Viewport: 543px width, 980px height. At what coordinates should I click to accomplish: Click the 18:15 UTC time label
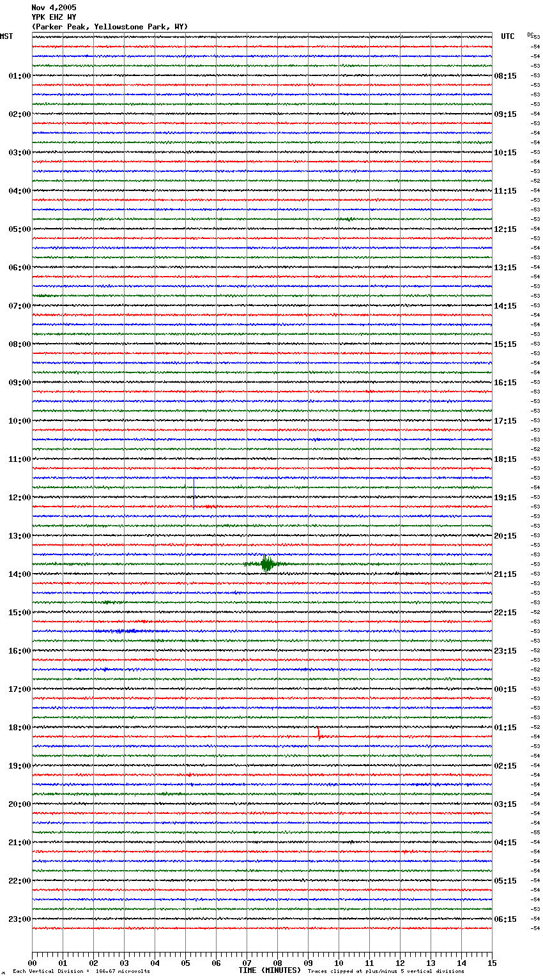505,459
